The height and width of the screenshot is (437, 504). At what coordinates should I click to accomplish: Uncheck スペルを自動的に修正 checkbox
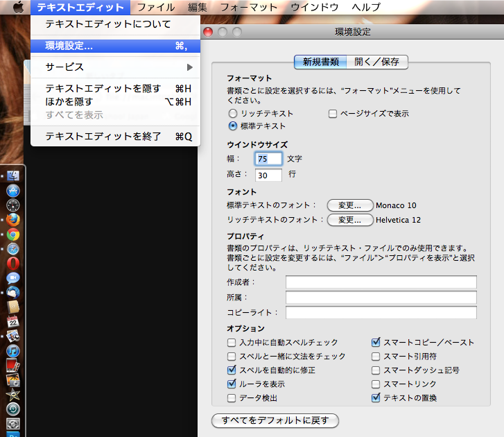232,370
